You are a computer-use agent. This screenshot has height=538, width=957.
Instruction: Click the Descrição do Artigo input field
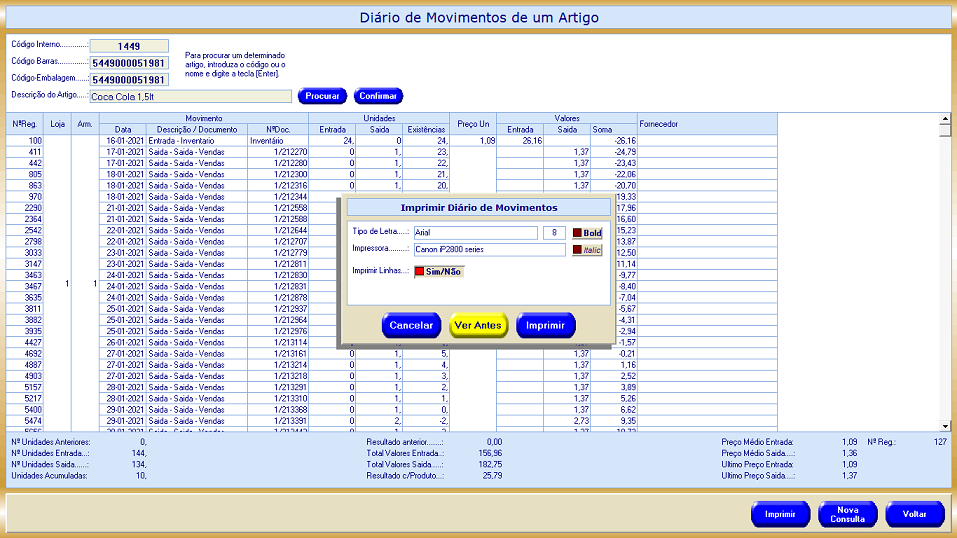[190, 97]
